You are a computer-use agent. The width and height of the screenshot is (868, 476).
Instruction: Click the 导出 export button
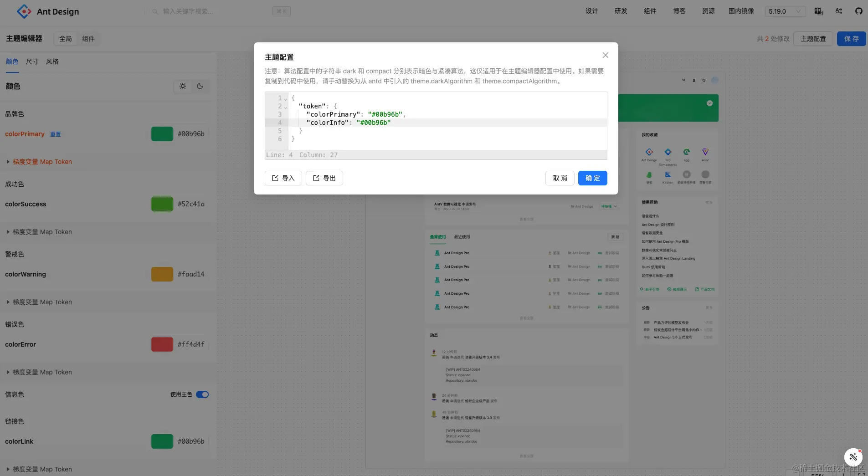[x=324, y=178]
